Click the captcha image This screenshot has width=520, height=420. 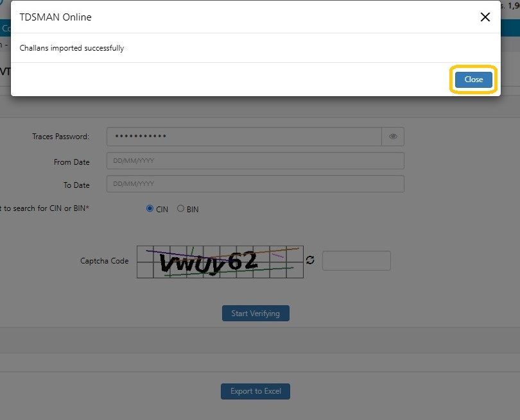tap(220, 262)
